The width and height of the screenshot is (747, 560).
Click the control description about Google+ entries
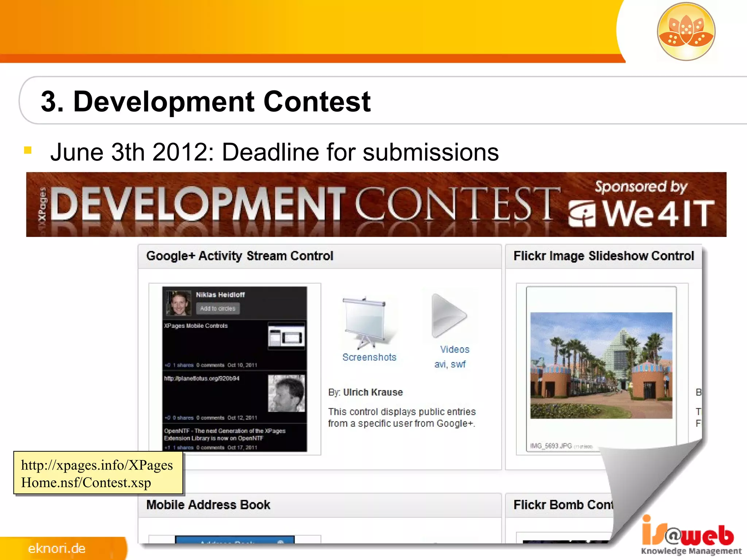[402, 417]
